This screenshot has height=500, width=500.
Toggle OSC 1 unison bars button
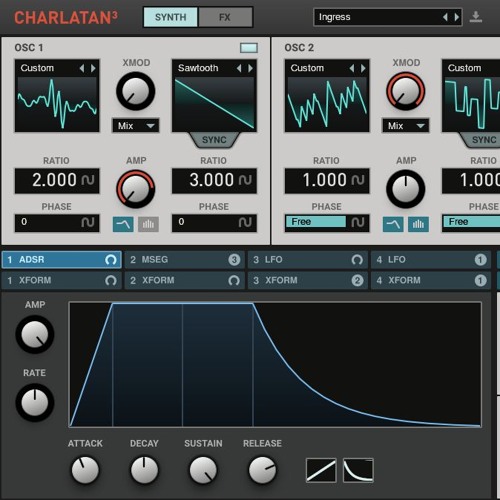tap(148, 224)
